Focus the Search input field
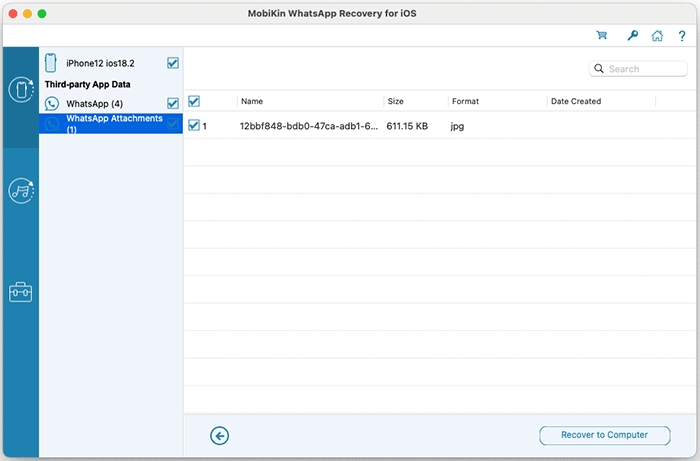This screenshot has width=700, height=461. click(x=638, y=69)
